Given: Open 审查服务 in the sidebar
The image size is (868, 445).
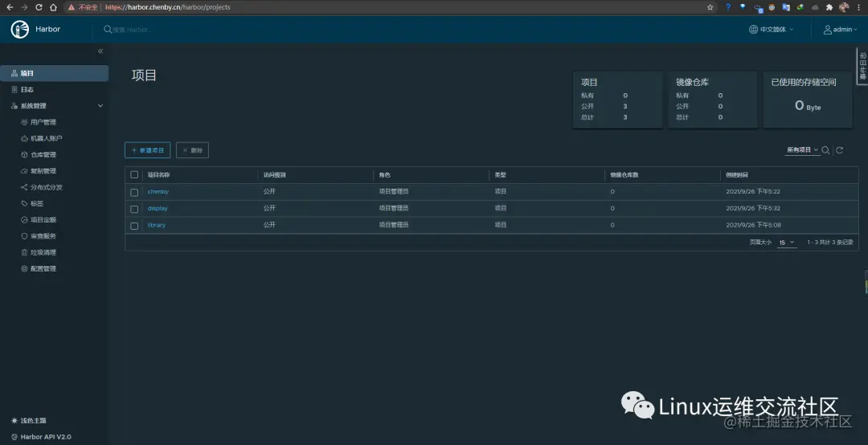Looking at the screenshot, I should click(43, 236).
